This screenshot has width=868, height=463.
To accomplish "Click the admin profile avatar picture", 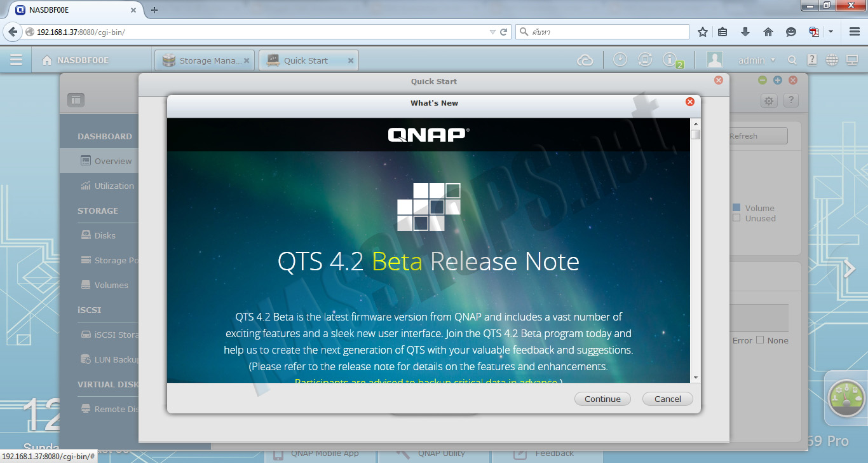I will pyautogui.click(x=715, y=60).
